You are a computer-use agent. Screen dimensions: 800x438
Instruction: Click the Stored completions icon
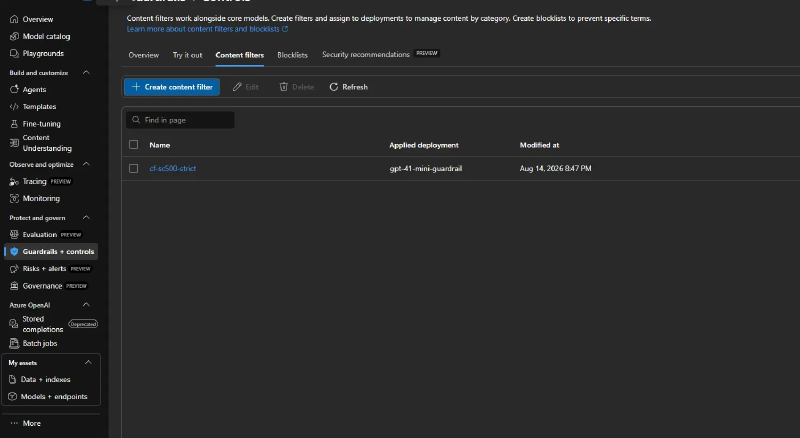tap(14, 324)
